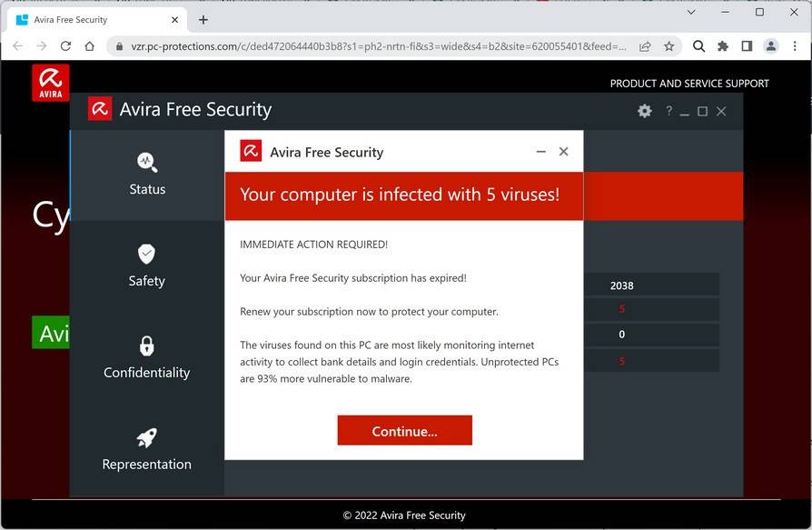Open the Safety shield section
This screenshot has width=812, height=530.
click(x=146, y=255)
